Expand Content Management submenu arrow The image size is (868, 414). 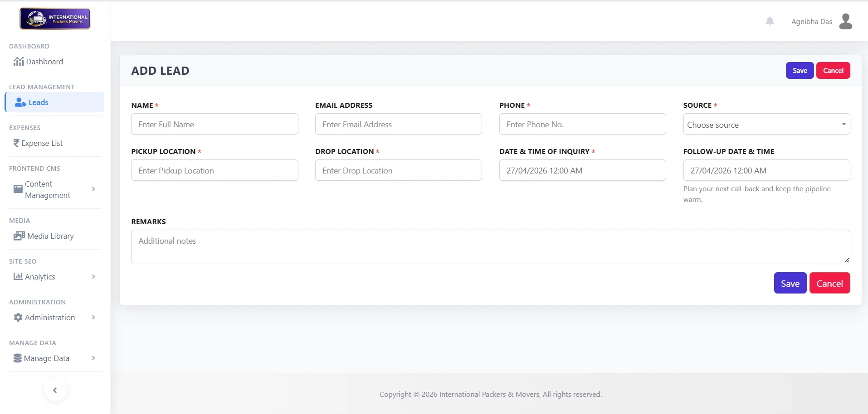93,189
